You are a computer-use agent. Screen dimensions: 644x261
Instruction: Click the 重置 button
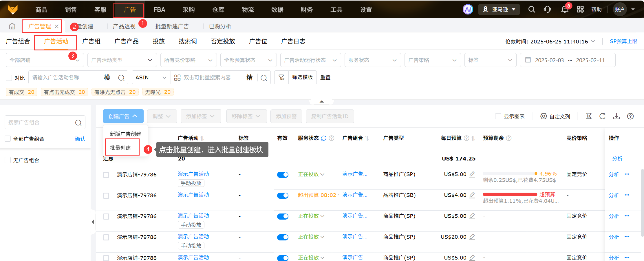[325, 78]
